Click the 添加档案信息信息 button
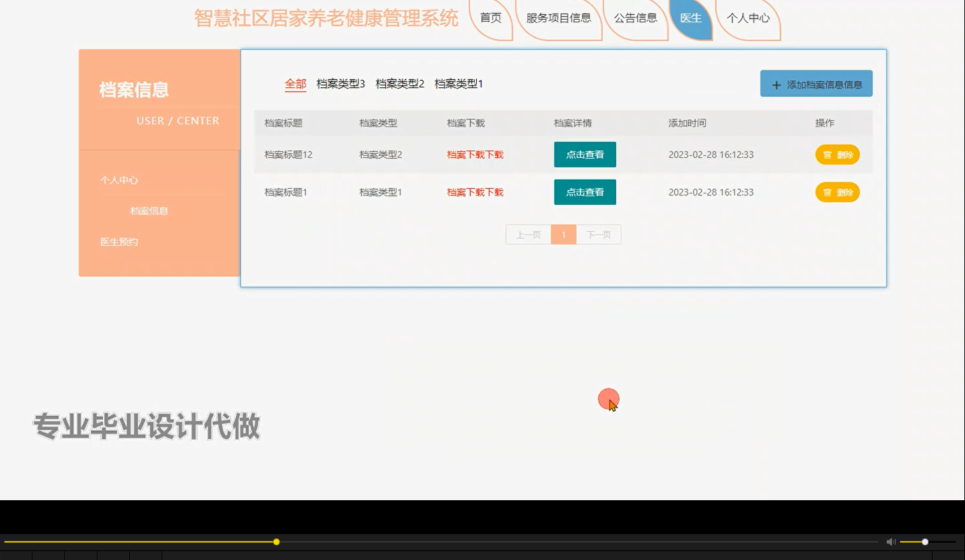Viewport: 965px width, 560px height. coord(816,83)
